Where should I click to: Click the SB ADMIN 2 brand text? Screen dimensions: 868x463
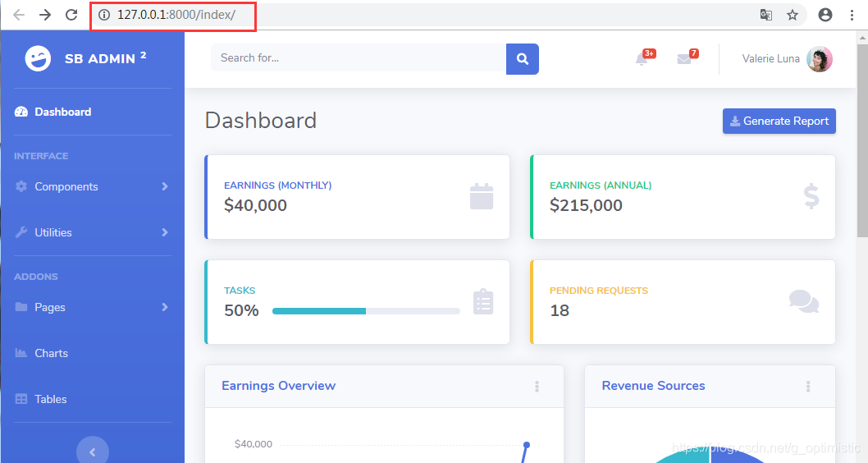coord(105,58)
